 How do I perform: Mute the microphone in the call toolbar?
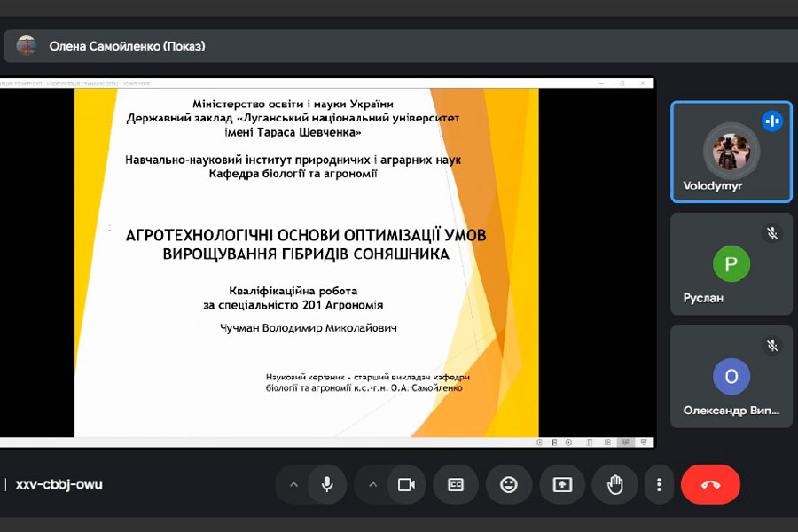[x=327, y=484]
